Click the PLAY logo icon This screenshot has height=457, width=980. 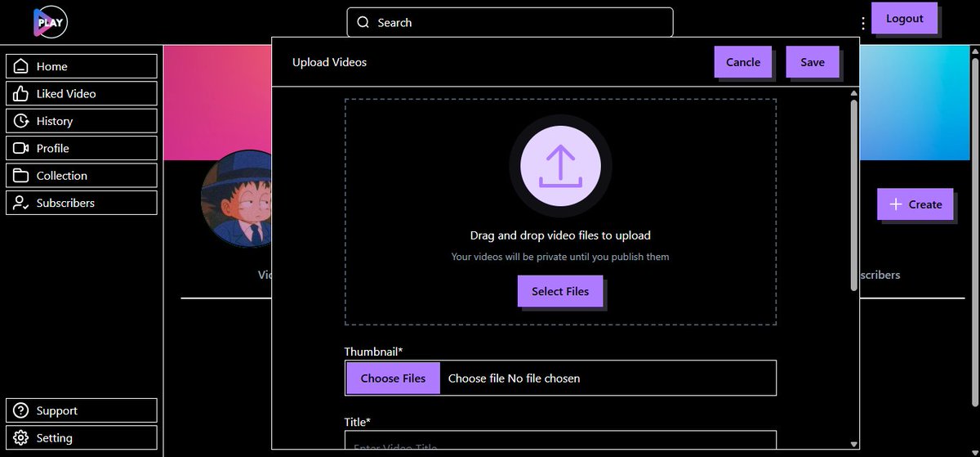(x=50, y=22)
